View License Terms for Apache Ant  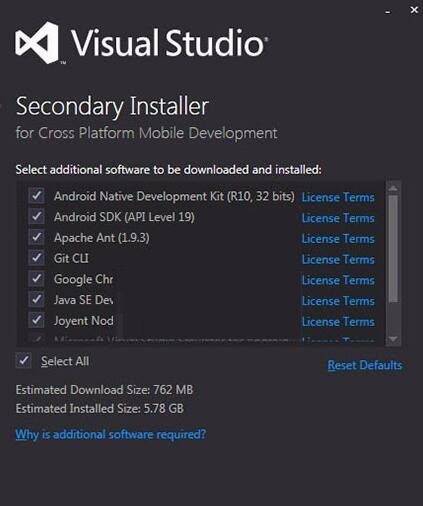pos(338,239)
